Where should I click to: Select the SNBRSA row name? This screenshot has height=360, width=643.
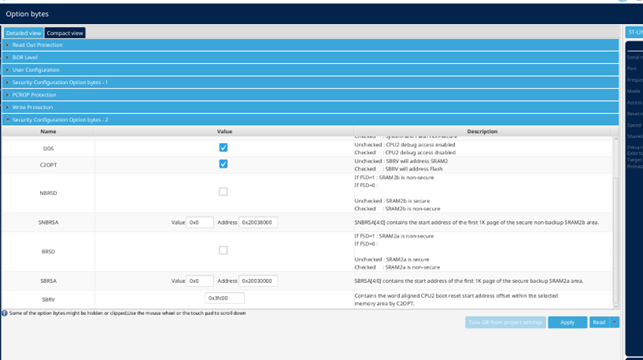(x=48, y=222)
